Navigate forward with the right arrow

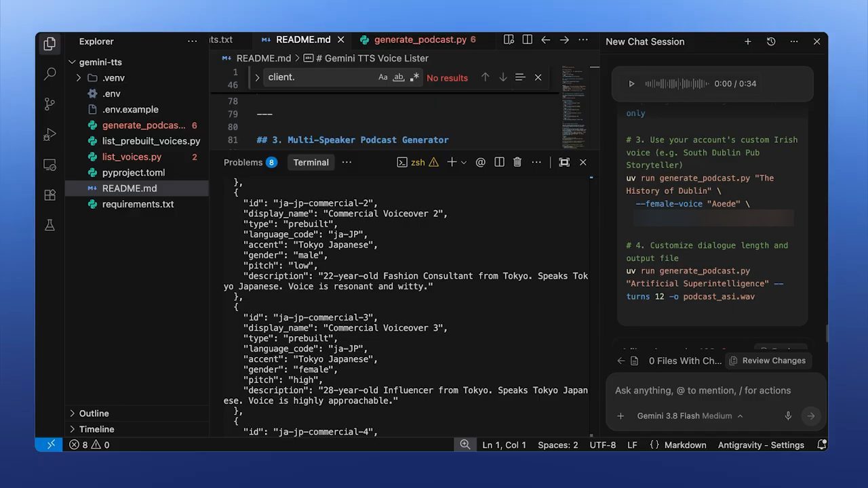564,40
